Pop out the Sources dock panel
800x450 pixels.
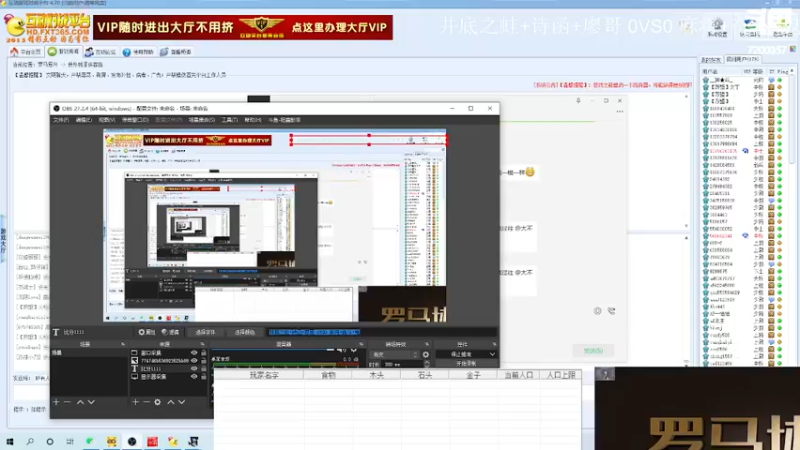point(202,344)
